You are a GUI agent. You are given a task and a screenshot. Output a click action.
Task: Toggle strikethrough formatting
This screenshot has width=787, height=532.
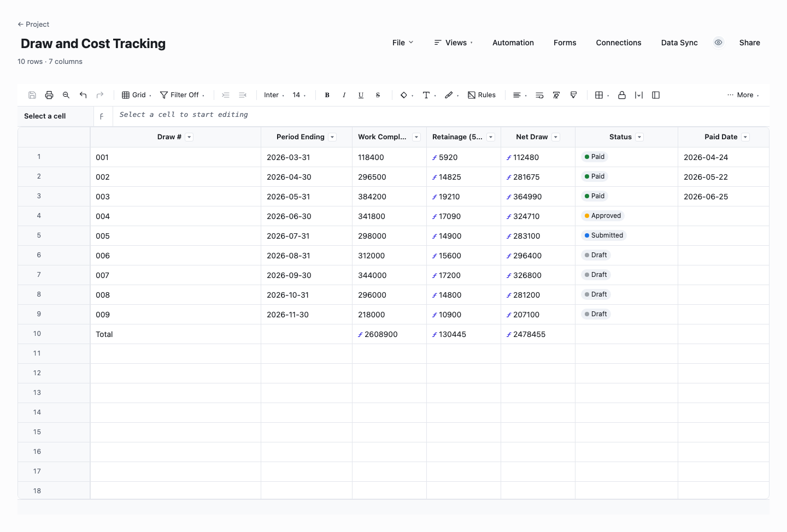[378, 95]
